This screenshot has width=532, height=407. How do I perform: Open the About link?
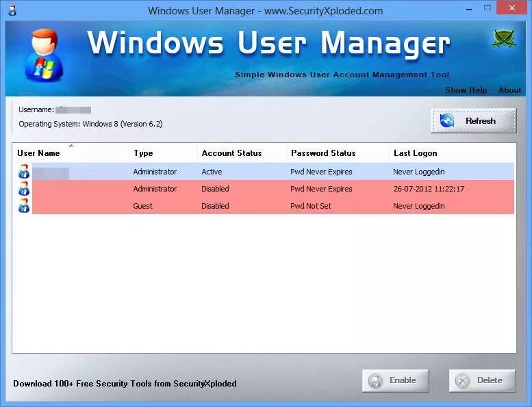(x=509, y=90)
